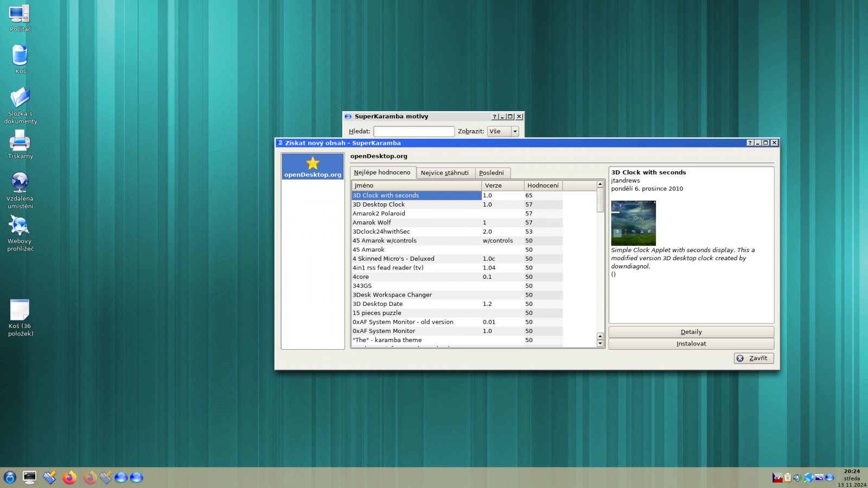Viewport: 868px width, 488px height.
Task: Open the Vzdálená umístění desktop icon
Action: pos(20,190)
